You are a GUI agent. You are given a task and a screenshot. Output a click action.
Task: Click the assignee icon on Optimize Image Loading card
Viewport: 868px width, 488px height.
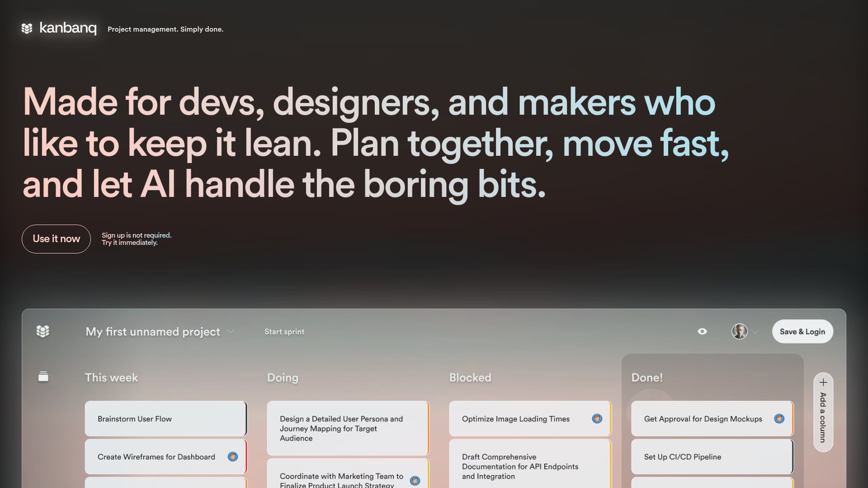point(597,418)
